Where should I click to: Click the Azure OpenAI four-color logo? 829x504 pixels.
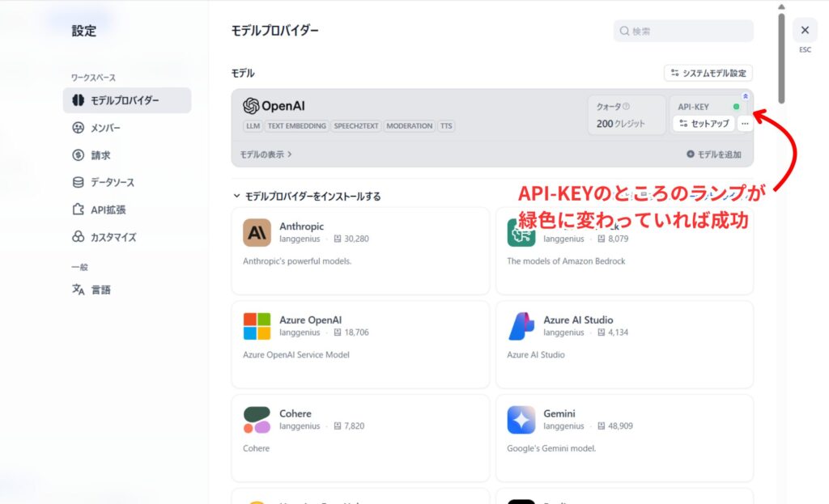point(257,326)
